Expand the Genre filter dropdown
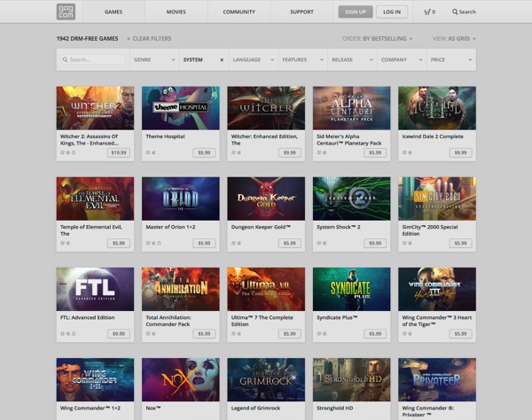 pyautogui.click(x=154, y=59)
